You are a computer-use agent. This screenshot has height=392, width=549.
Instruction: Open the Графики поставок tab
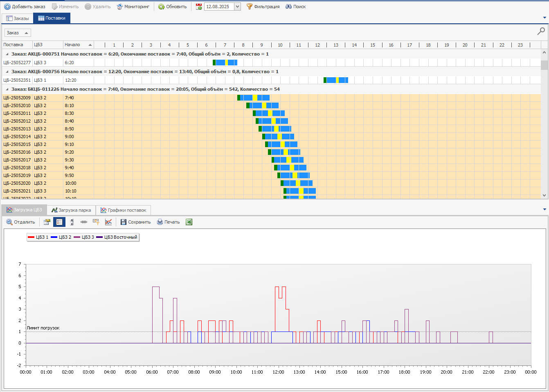click(124, 210)
